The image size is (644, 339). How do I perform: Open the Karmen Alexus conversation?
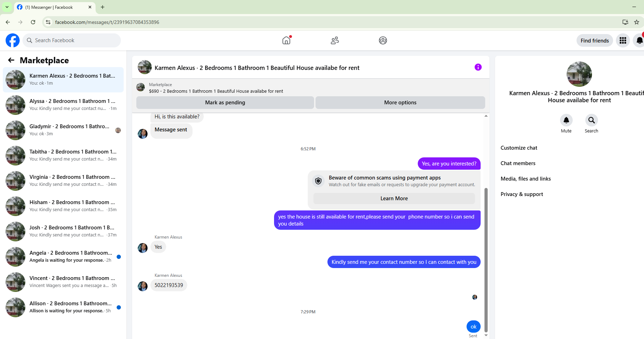63,80
